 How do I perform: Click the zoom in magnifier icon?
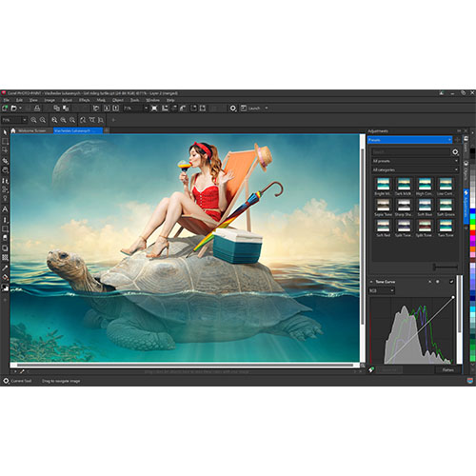[33, 120]
